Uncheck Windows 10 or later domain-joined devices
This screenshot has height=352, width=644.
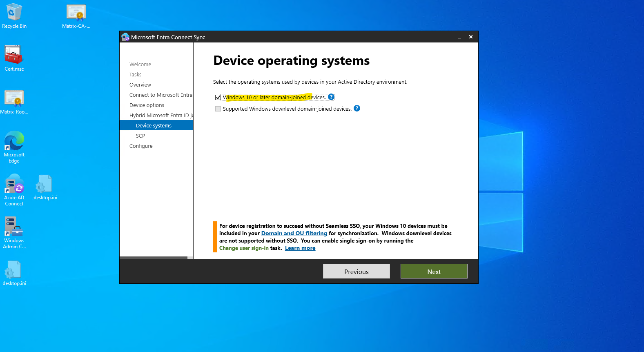click(218, 97)
